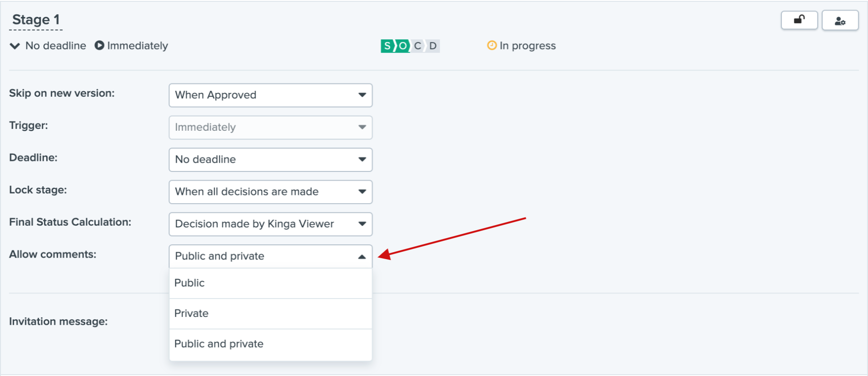Click the Immediately play trigger icon
868x376 pixels.
99,45
